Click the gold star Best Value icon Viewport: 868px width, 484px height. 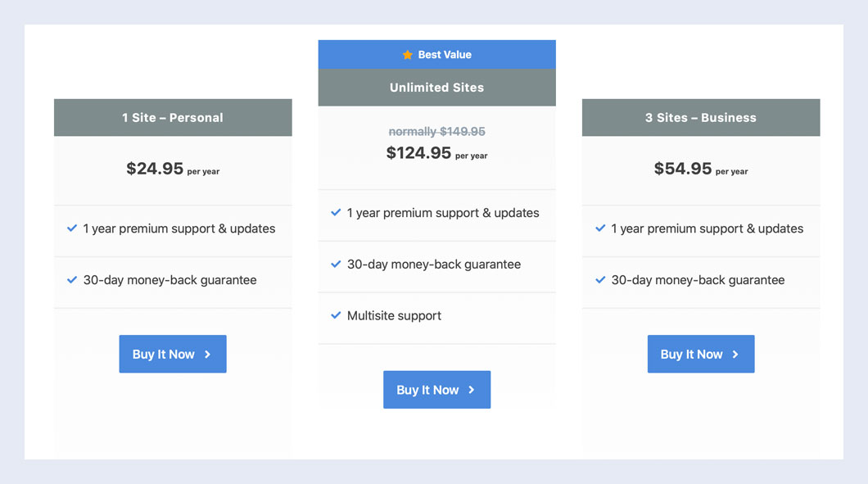tap(408, 55)
